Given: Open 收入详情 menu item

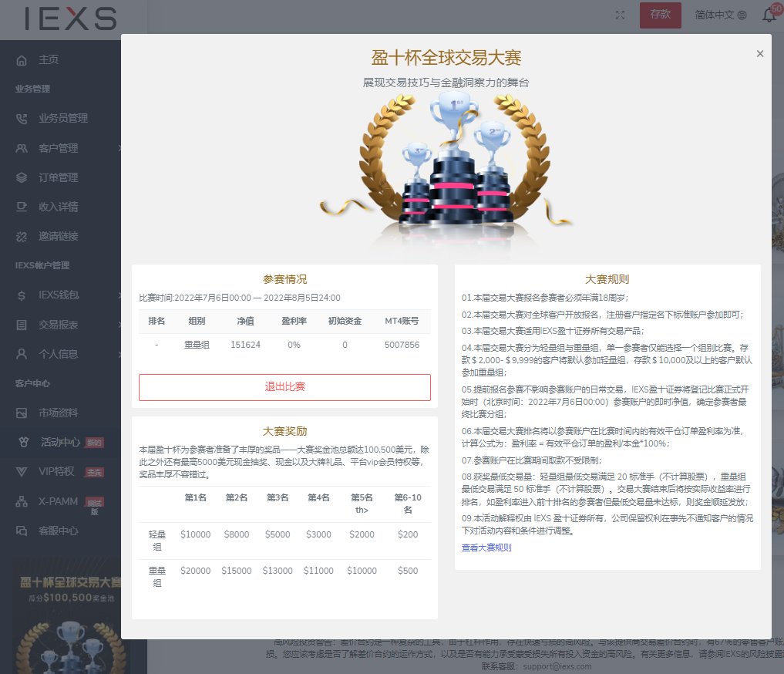Looking at the screenshot, I should coord(59,207).
